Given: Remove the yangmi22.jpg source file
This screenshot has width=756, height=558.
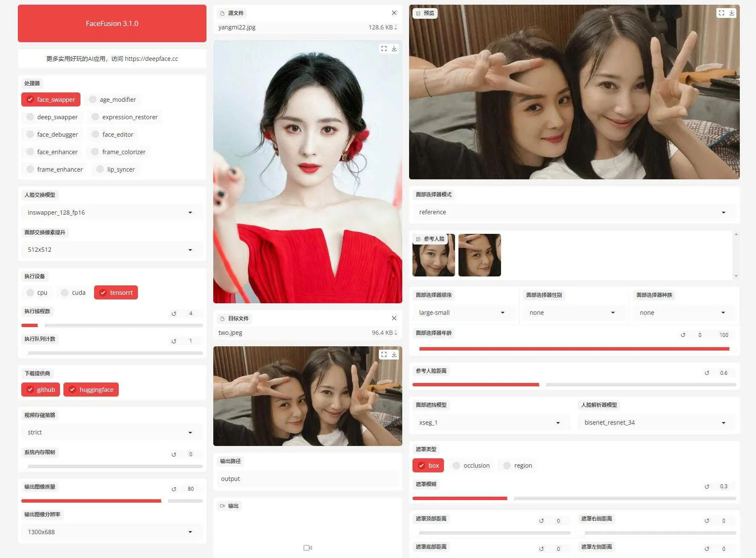Looking at the screenshot, I should coord(394,13).
